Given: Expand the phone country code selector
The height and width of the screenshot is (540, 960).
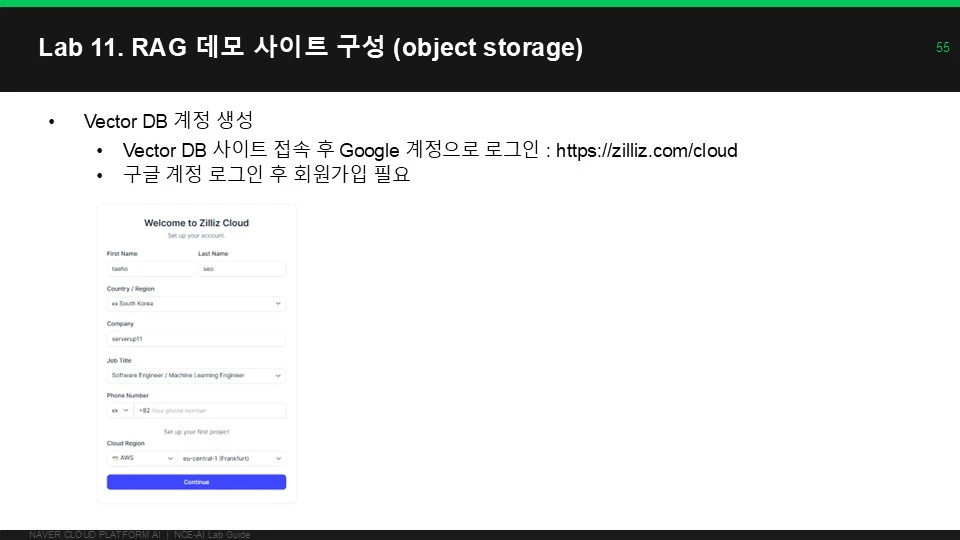Looking at the screenshot, I should coord(120,410).
